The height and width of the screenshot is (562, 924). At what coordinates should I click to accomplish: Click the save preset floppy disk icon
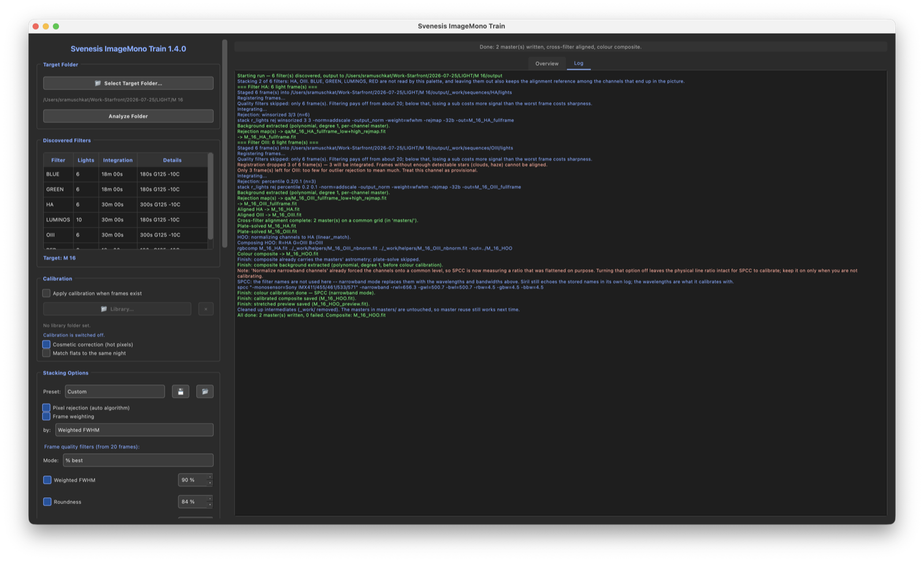(x=180, y=392)
